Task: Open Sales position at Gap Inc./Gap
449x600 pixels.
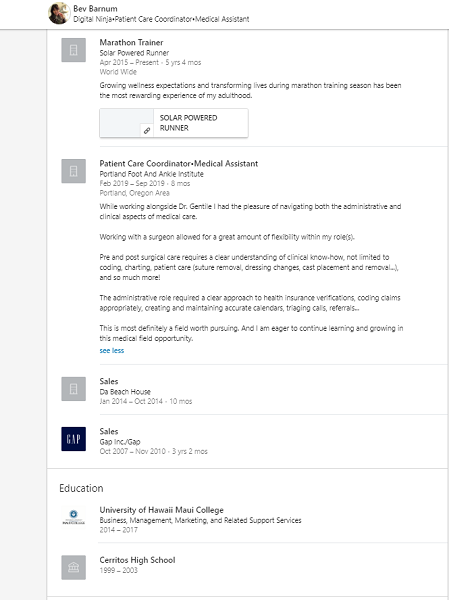Action: point(109,431)
